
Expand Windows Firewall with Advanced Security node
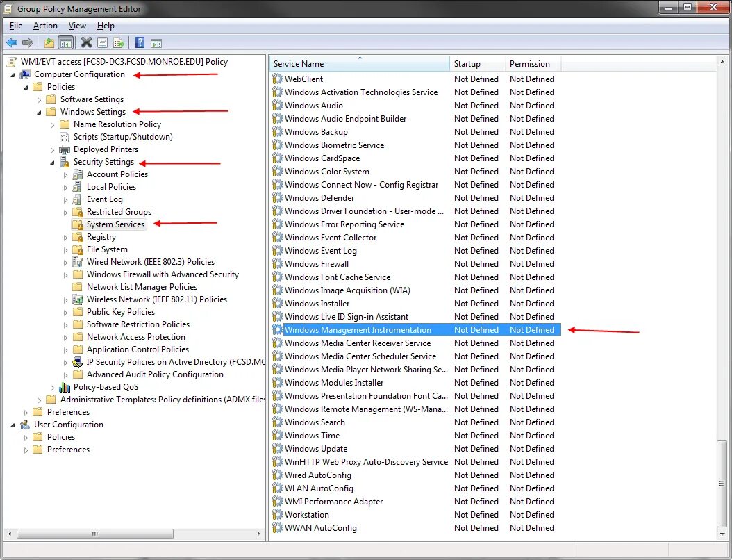click(65, 275)
